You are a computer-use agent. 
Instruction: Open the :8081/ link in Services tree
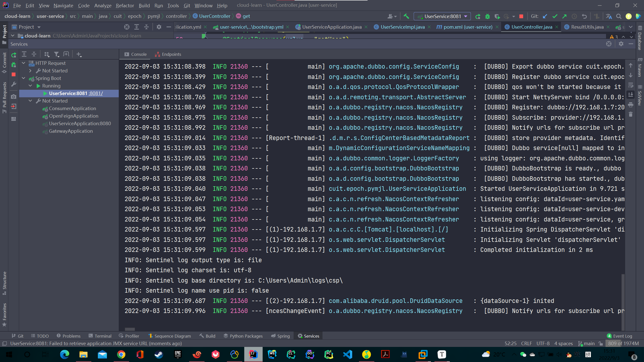[96, 93]
